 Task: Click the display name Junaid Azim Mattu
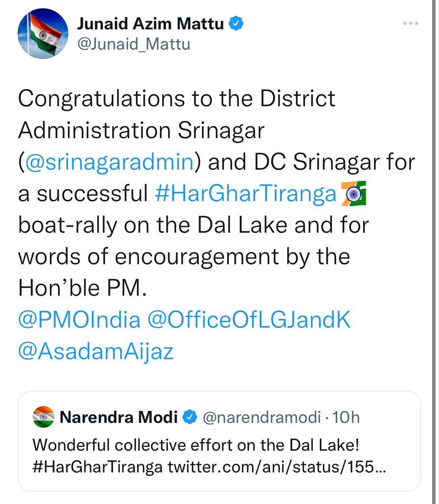tap(151, 24)
